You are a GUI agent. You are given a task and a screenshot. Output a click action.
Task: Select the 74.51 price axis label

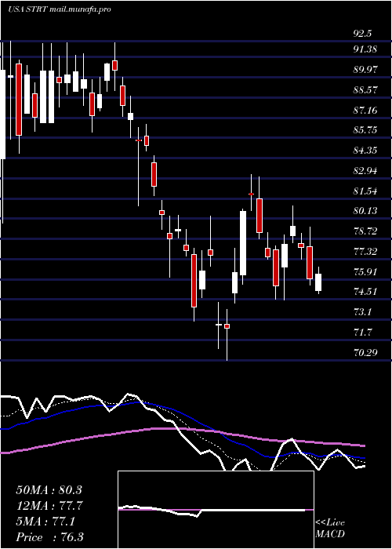365,292
